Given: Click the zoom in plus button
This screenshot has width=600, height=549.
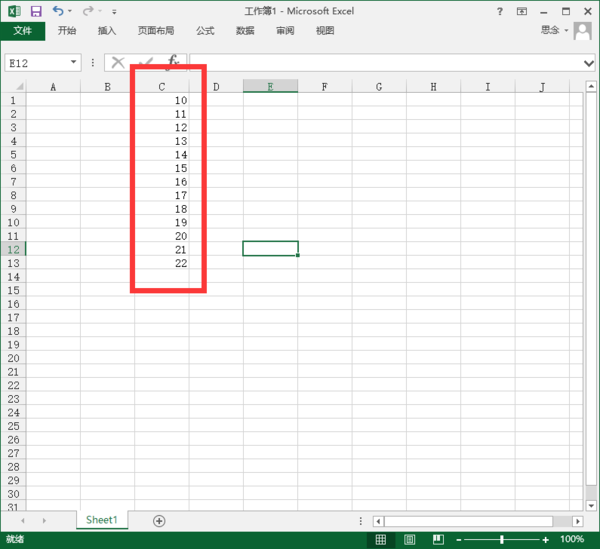Looking at the screenshot, I should pyautogui.click(x=545, y=540).
